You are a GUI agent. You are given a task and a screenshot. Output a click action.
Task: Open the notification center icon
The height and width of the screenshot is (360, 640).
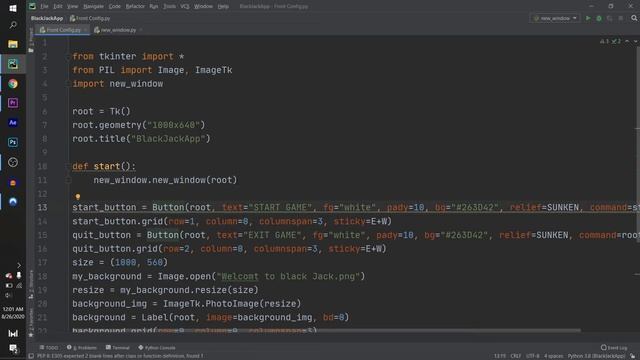pos(13,349)
